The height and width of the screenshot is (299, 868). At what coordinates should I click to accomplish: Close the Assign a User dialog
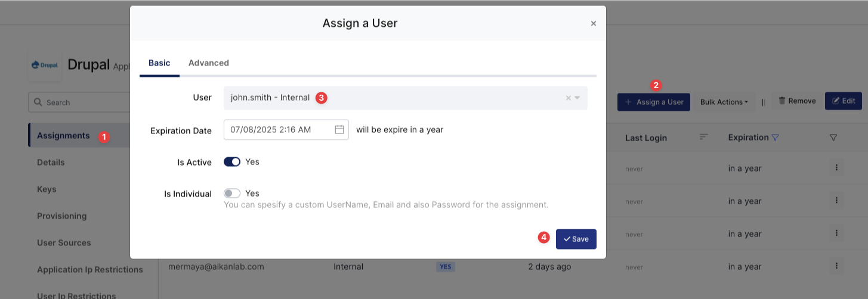click(593, 23)
